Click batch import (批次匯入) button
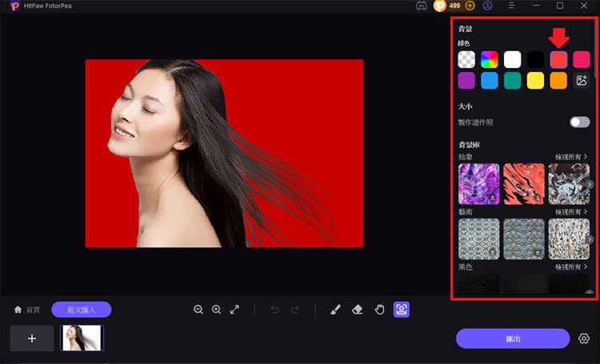600x364 pixels. 82,310
